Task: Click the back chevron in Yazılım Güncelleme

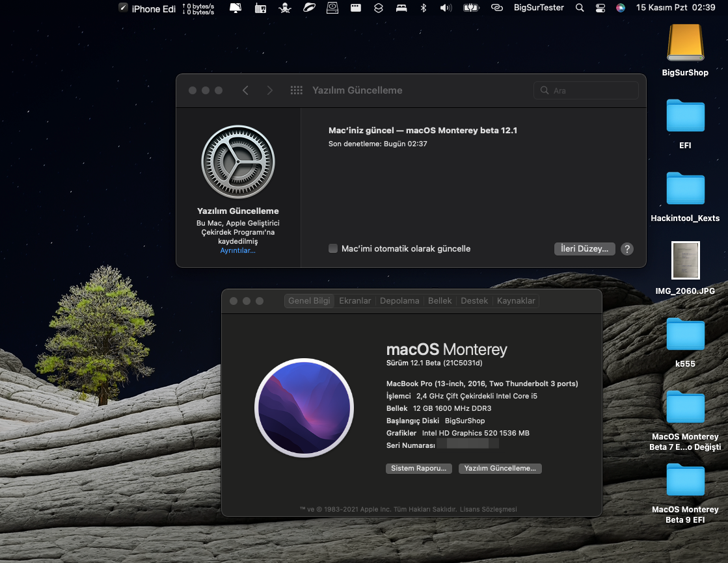Action: pyautogui.click(x=245, y=90)
